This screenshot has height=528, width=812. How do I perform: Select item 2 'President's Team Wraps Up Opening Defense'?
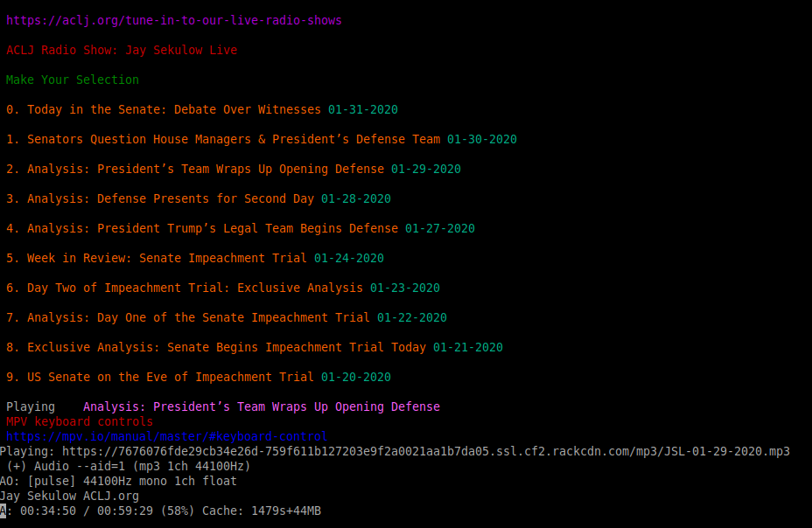[195, 169]
